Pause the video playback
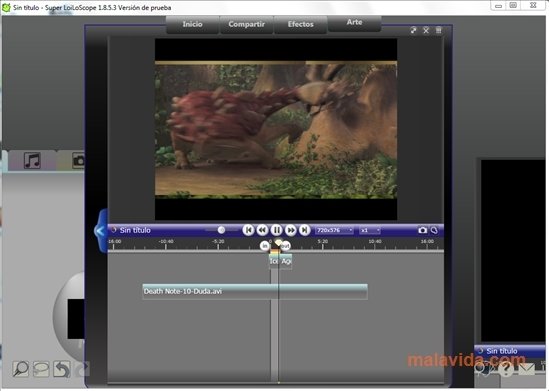 [x=277, y=230]
